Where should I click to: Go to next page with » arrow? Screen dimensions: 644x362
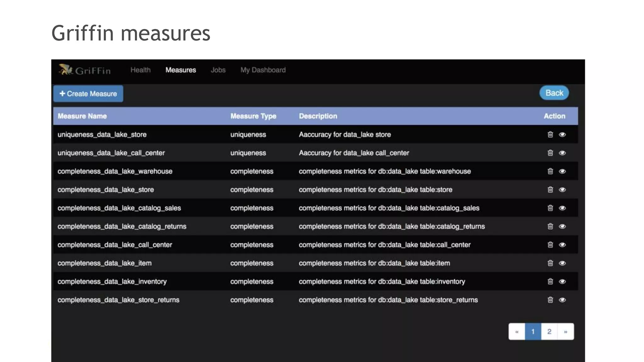click(x=565, y=332)
